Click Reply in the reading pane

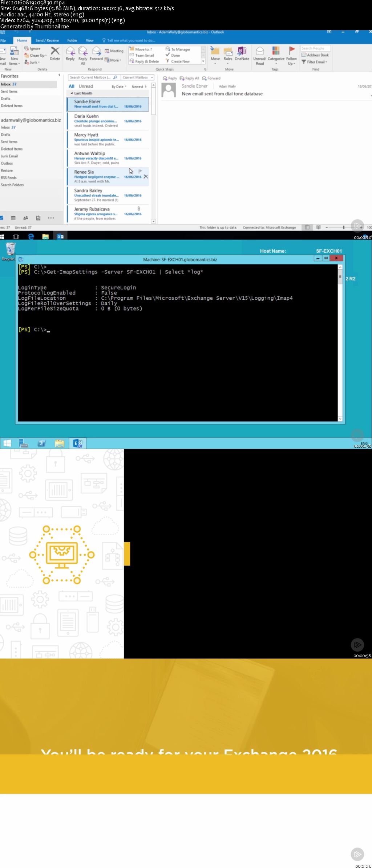(170, 78)
